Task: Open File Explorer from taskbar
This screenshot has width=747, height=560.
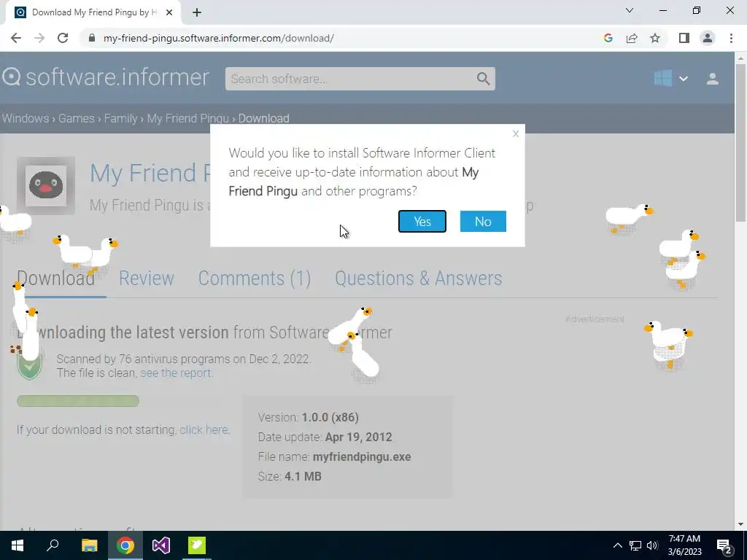Action: 89,545
